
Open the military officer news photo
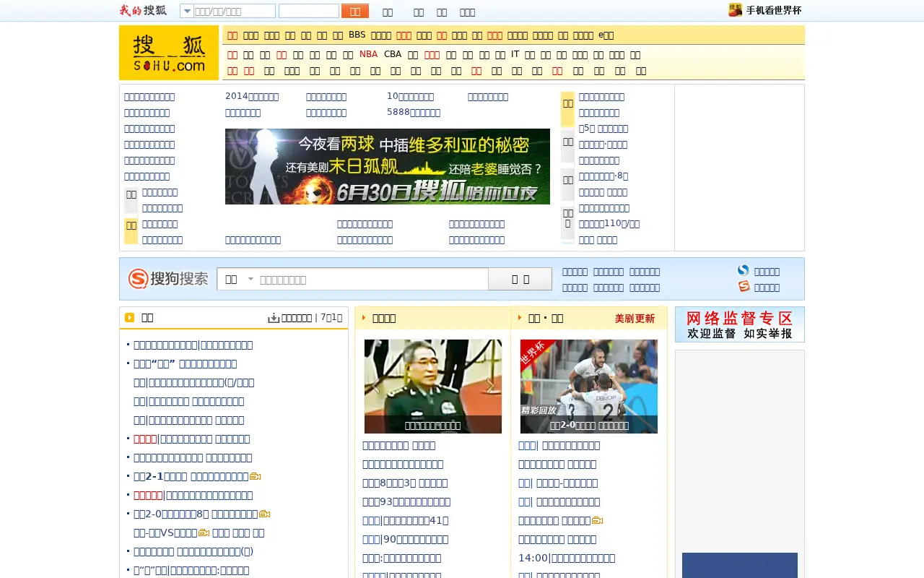point(433,387)
